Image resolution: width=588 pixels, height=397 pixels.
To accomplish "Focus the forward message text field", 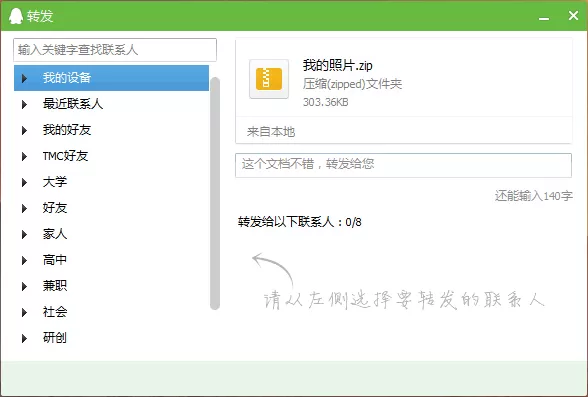I will tap(404, 165).
